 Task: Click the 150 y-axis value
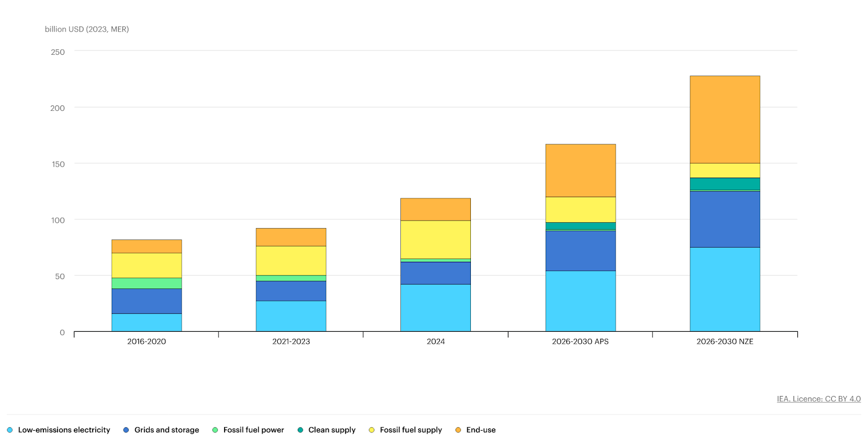[x=58, y=164]
